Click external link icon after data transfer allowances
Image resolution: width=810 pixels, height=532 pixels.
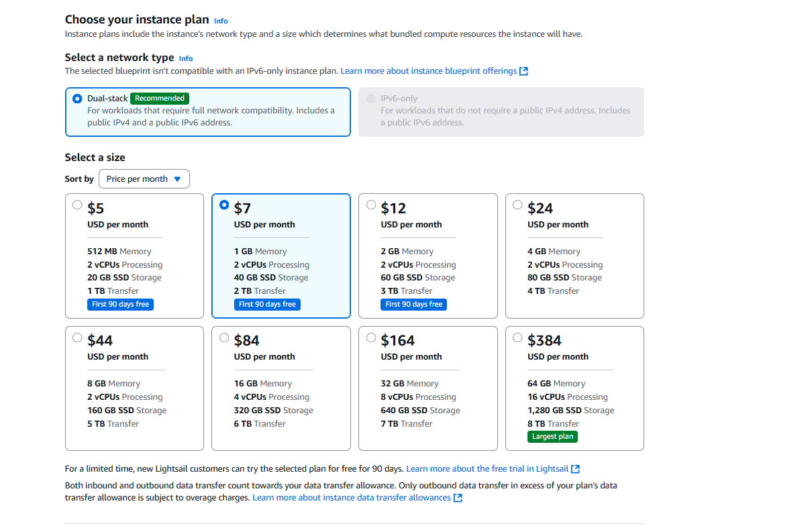coord(458,498)
